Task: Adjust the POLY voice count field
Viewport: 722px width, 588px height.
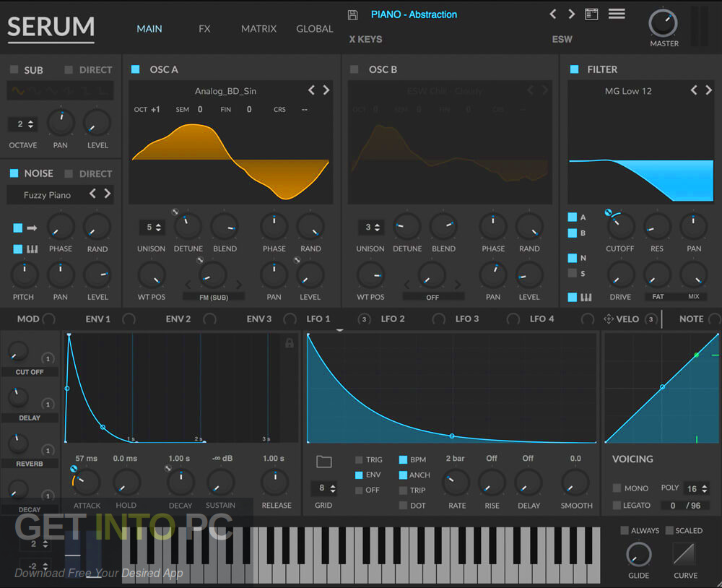Action: (696, 488)
